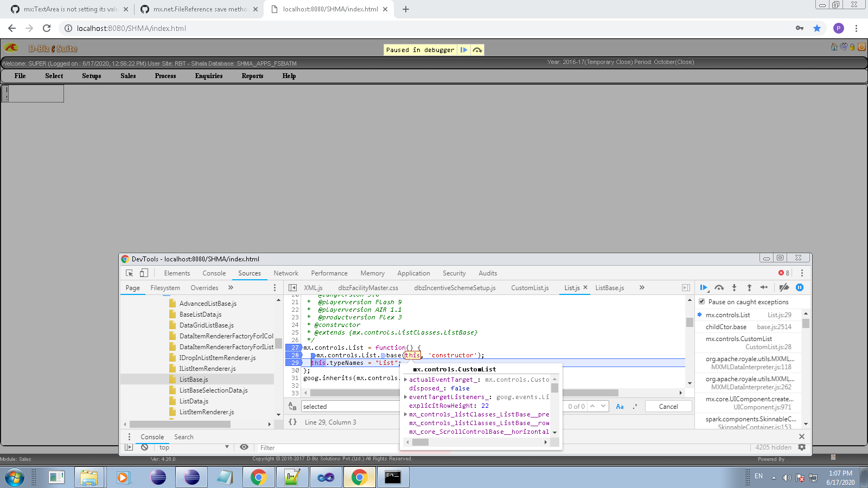This screenshot has width=868, height=488.
Task: Switch to Network panel
Action: [286, 273]
